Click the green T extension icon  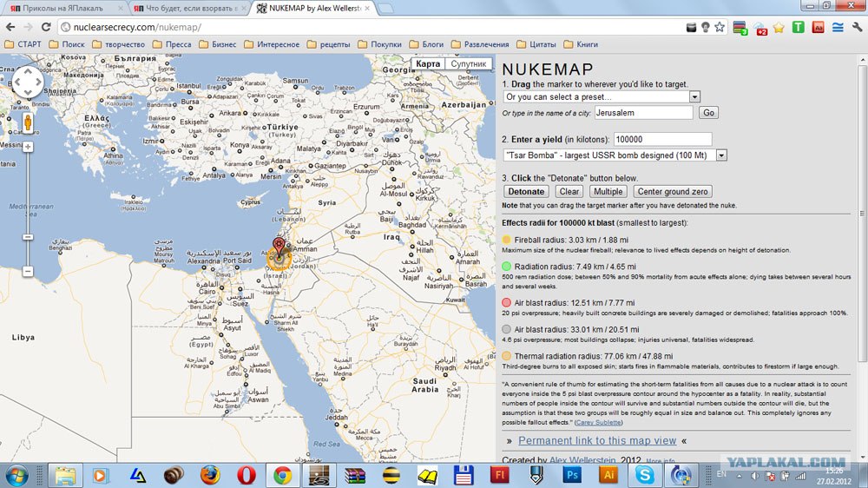[799, 27]
